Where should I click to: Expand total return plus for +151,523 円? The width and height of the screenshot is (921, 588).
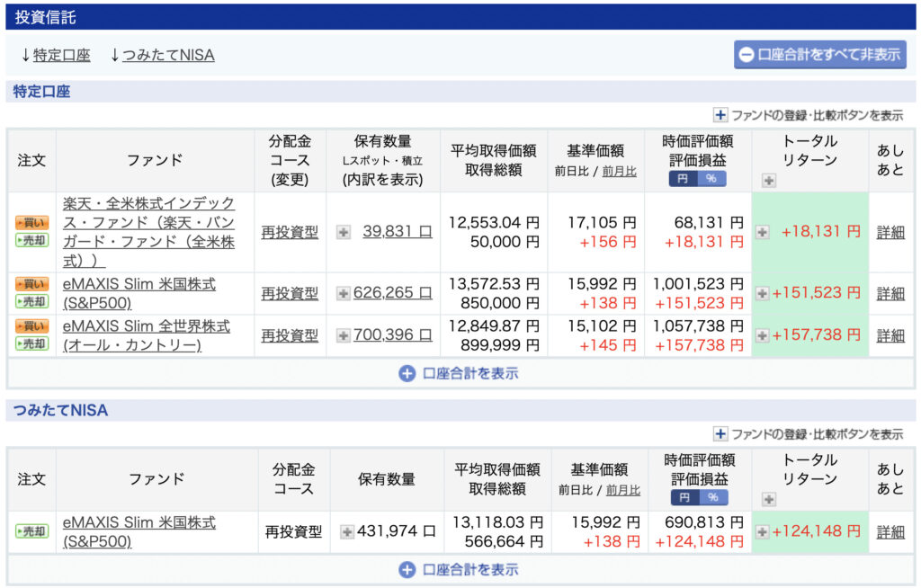coord(763,293)
